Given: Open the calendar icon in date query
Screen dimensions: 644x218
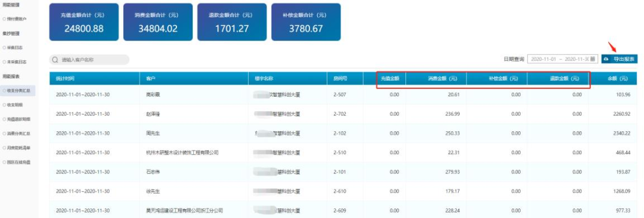Looking at the screenshot, I should click(592, 59).
